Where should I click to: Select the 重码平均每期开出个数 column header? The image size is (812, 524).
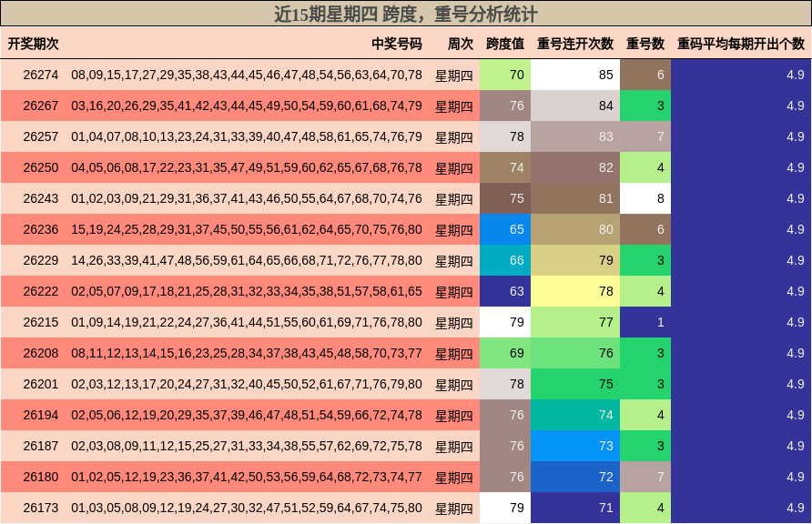(740, 44)
